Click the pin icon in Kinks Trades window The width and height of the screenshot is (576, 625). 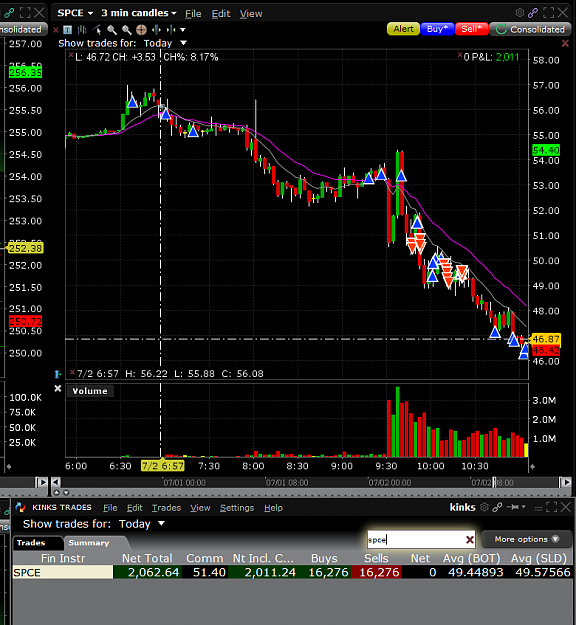[x=514, y=507]
